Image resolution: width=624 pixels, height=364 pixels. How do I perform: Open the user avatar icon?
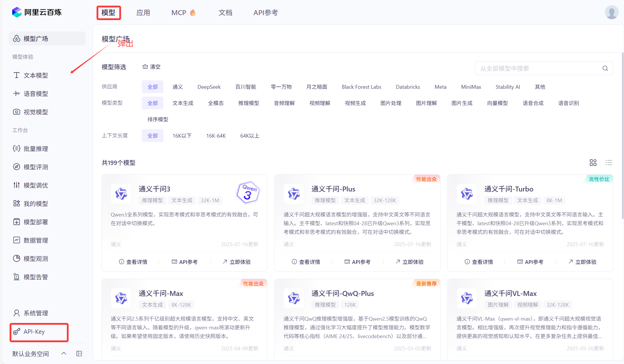click(x=611, y=12)
